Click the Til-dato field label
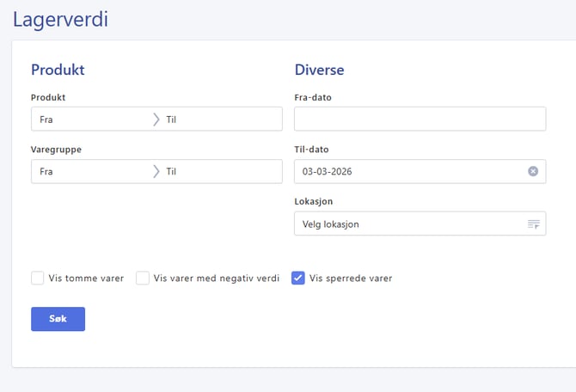Viewport: 576px width, 392px height. 311,150
